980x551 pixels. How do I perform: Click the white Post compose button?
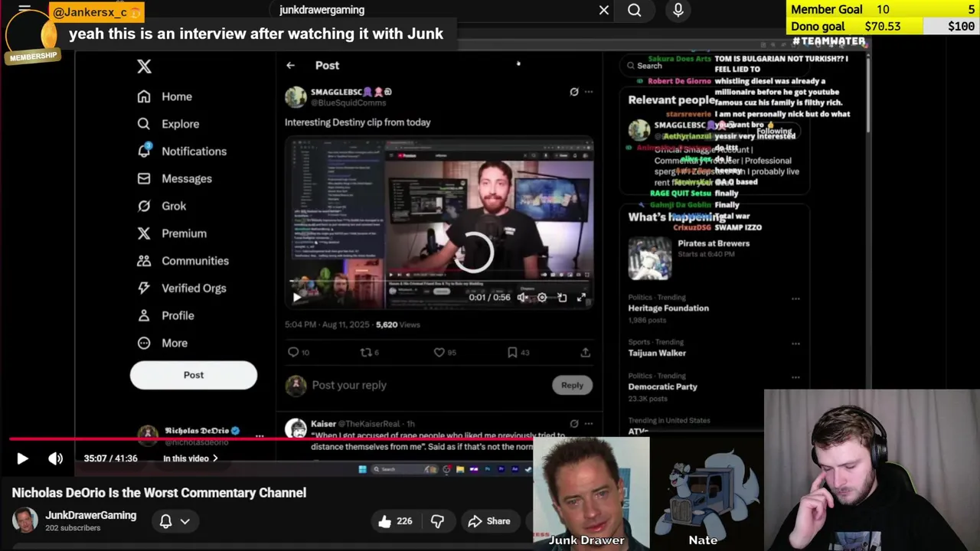[x=194, y=375]
